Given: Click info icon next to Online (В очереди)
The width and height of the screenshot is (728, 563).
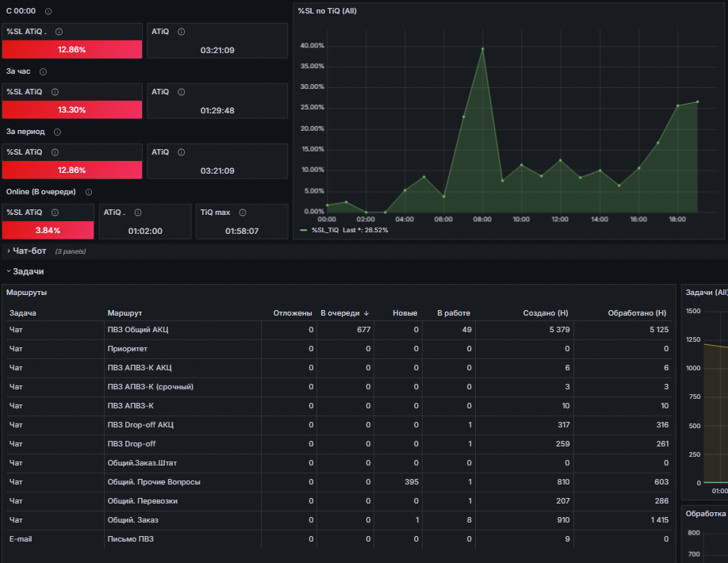Looking at the screenshot, I should pos(89,192).
